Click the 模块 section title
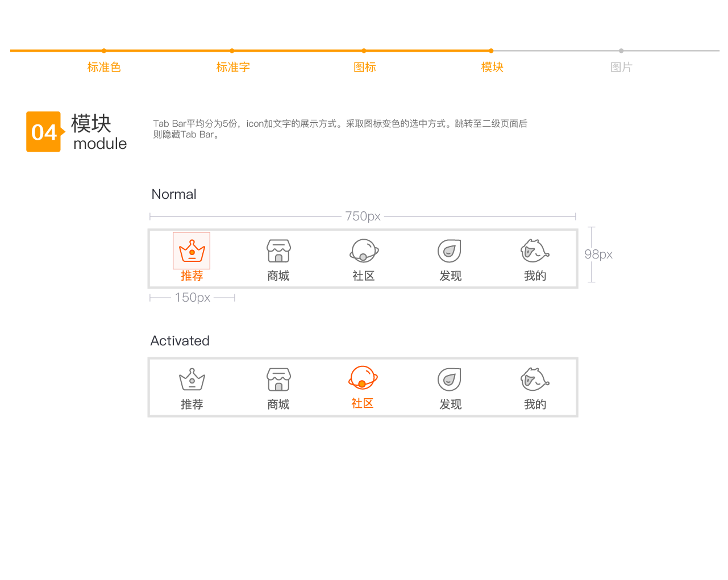Image resolution: width=728 pixels, height=580 pixels. coord(91,123)
